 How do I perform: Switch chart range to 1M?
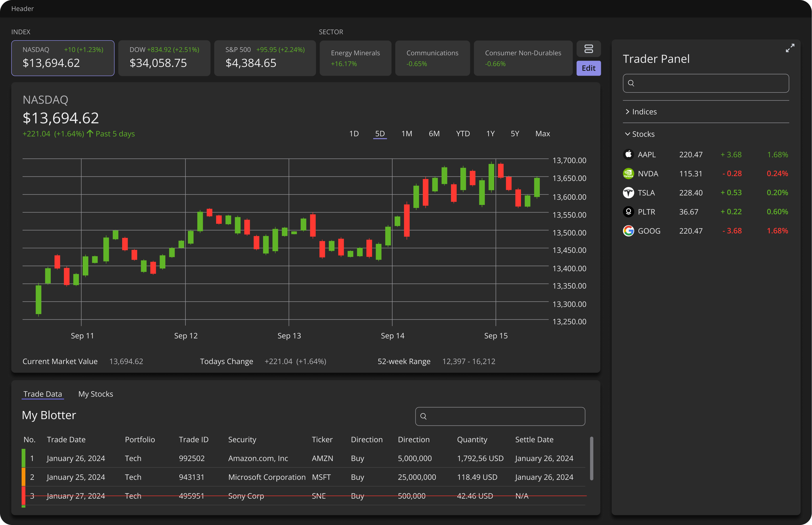(407, 134)
